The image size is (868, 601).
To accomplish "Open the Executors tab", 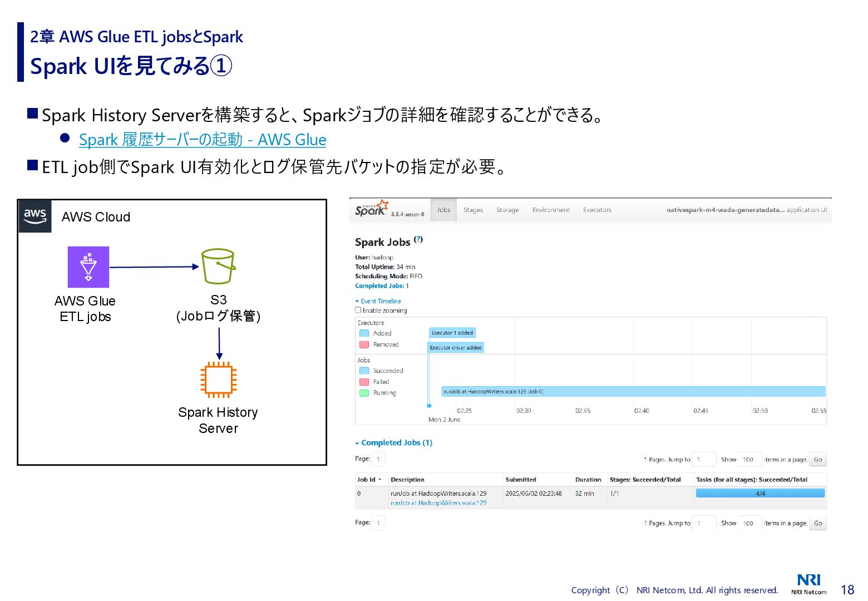I will click(x=597, y=210).
